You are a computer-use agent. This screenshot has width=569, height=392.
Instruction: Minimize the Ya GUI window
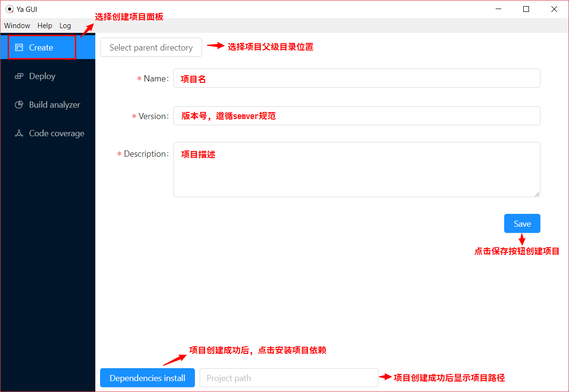tap(498, 9)
